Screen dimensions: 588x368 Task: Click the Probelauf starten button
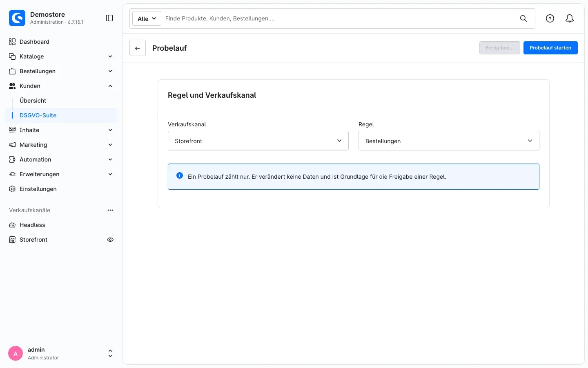click(550, 48)
